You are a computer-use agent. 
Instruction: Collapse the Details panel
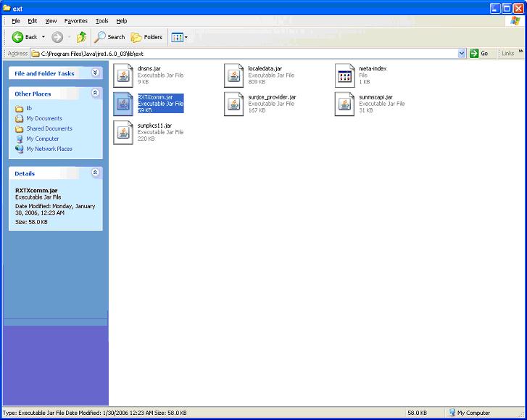click(96, 173)
